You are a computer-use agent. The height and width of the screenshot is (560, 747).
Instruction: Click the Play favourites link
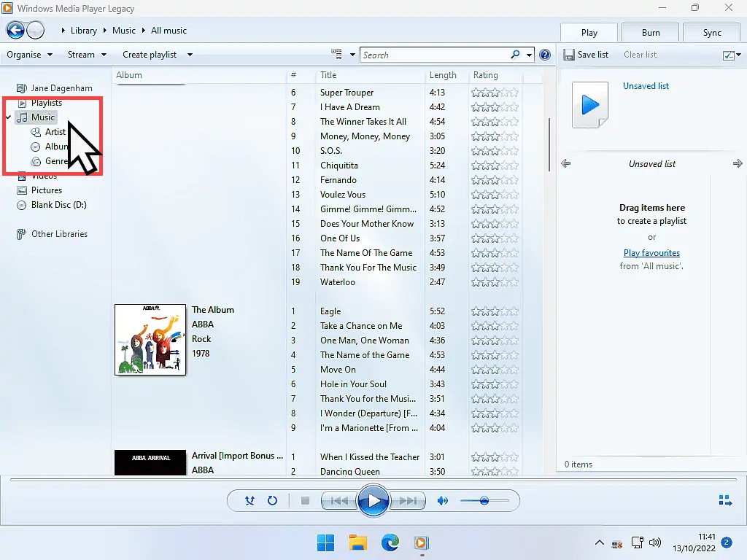651,252
